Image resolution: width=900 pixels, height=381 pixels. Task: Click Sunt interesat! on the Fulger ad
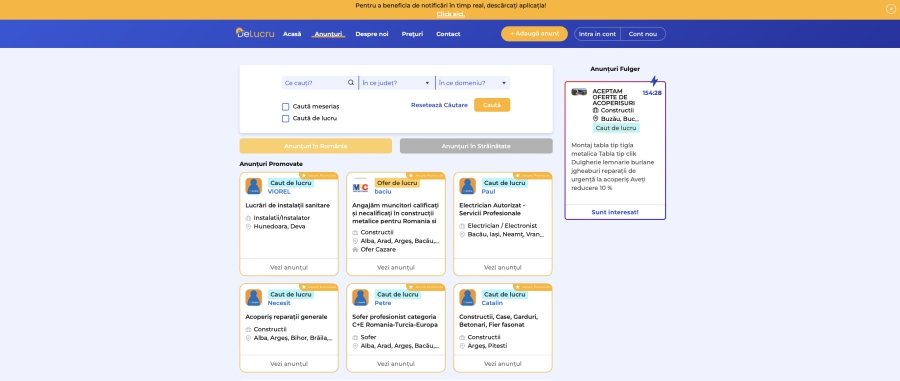[615, 212]
